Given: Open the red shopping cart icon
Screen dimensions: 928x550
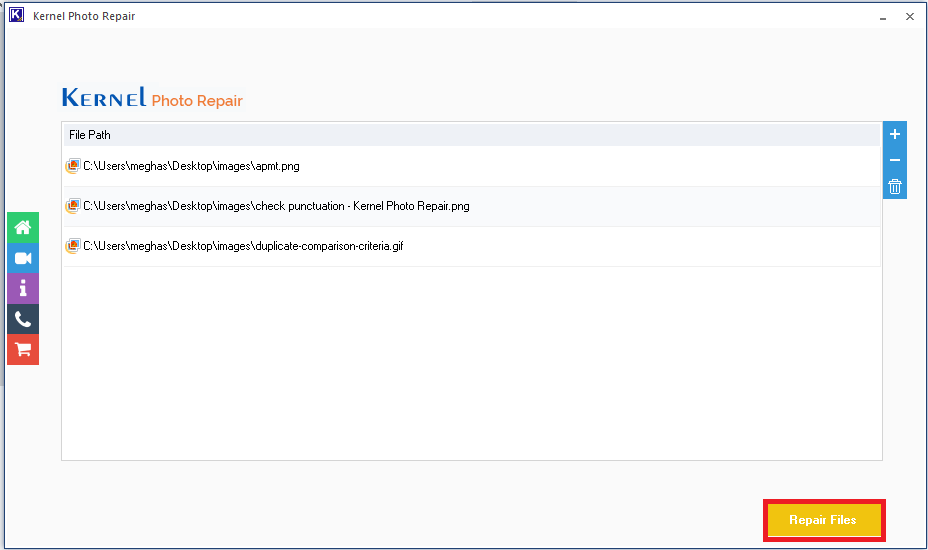Looking at the screenshot, I should click(x=23, y=349).
